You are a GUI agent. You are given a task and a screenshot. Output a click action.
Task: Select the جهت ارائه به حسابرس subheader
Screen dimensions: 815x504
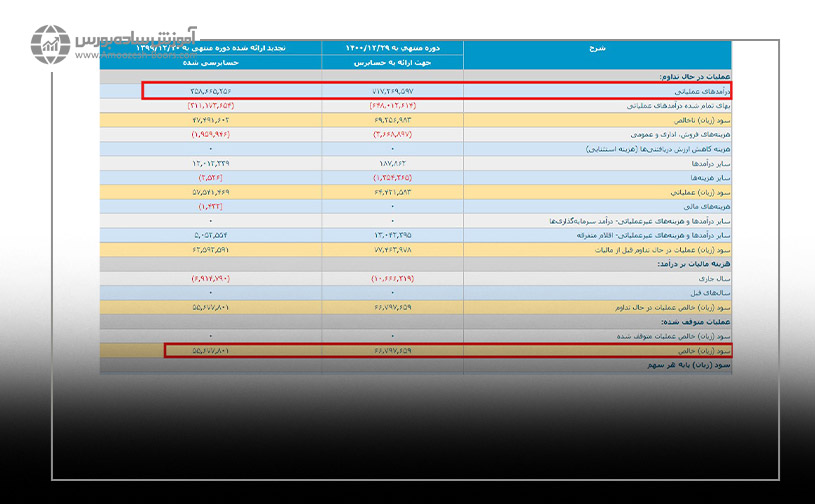[x=393, y=61]
